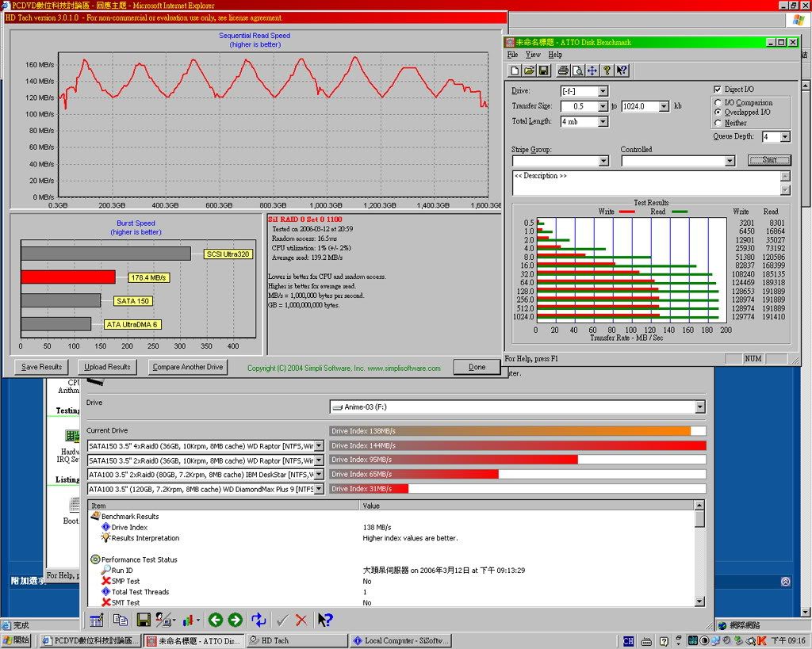
Task: Select the Neither radio button
Action: point(718,123)
